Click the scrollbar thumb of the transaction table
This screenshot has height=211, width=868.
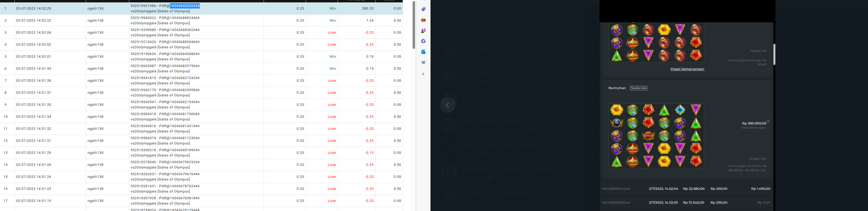[414, 25]
